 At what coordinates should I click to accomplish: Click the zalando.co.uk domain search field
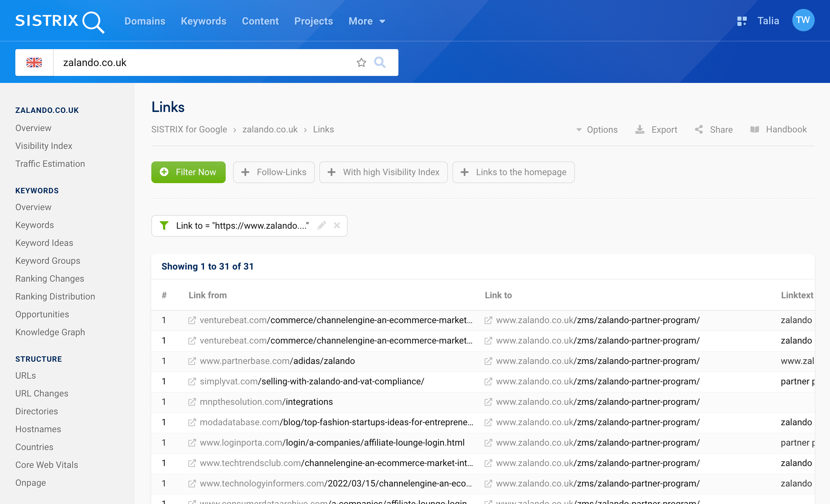tap(202, 62)
